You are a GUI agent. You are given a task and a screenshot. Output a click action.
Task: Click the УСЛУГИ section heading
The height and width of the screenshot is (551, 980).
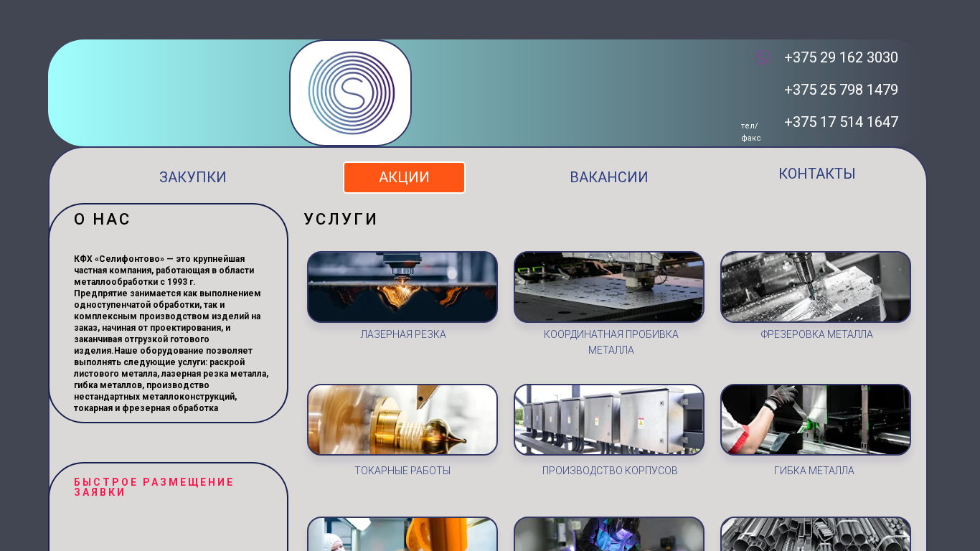coord(341,220)
